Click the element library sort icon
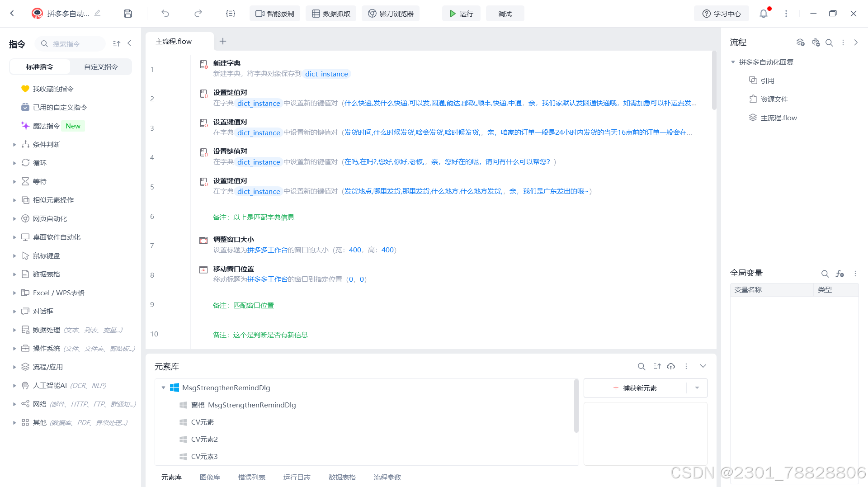Image resolution: width=868 pixels, height=487 pixels. point(657,366)
